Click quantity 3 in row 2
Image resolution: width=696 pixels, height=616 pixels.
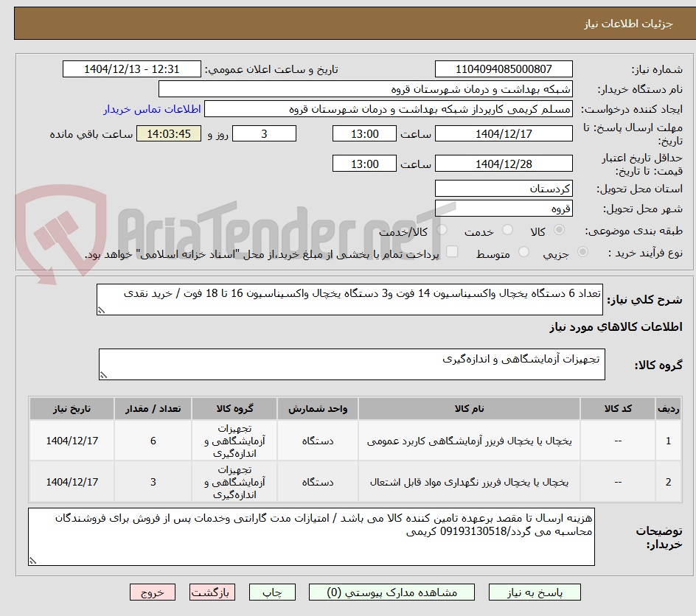[x=153, y=482]
